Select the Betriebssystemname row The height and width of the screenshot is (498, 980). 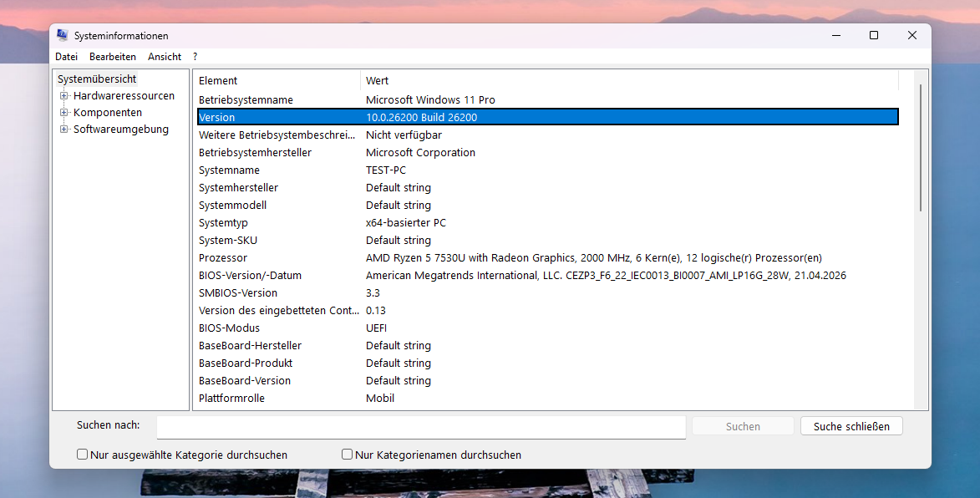(548, 100)
